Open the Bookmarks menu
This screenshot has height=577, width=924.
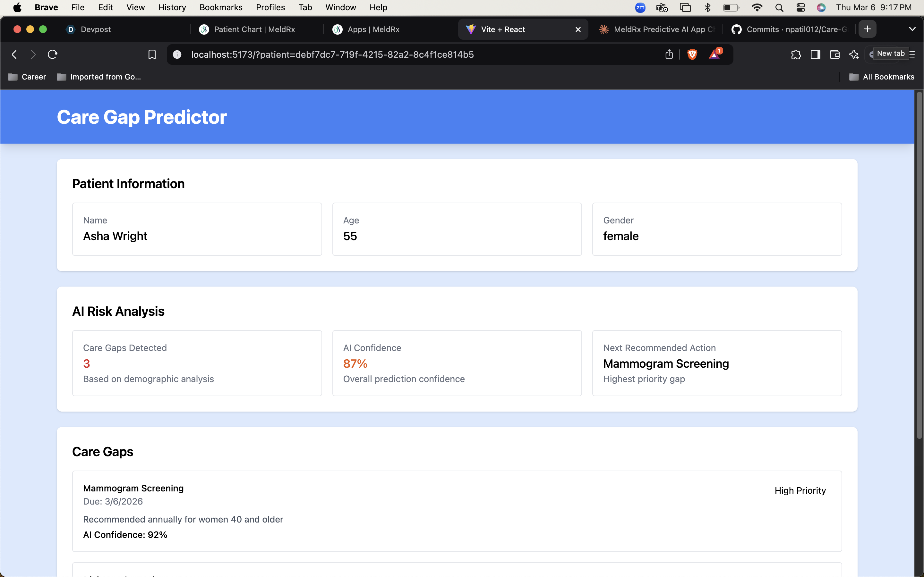pos(221,7)
